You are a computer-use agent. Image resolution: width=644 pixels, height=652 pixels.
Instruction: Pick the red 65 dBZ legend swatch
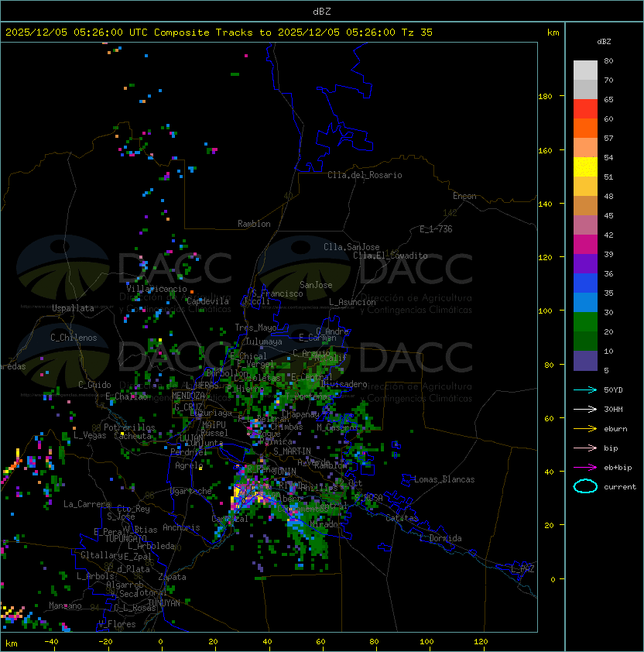(585, 108)
